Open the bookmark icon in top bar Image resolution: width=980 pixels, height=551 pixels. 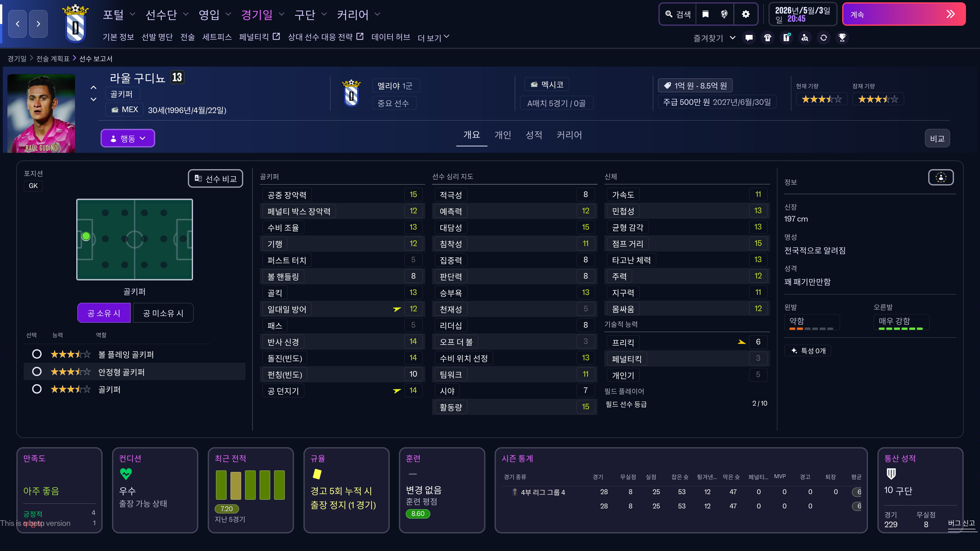pyautogui.click(x=705, y=15)
